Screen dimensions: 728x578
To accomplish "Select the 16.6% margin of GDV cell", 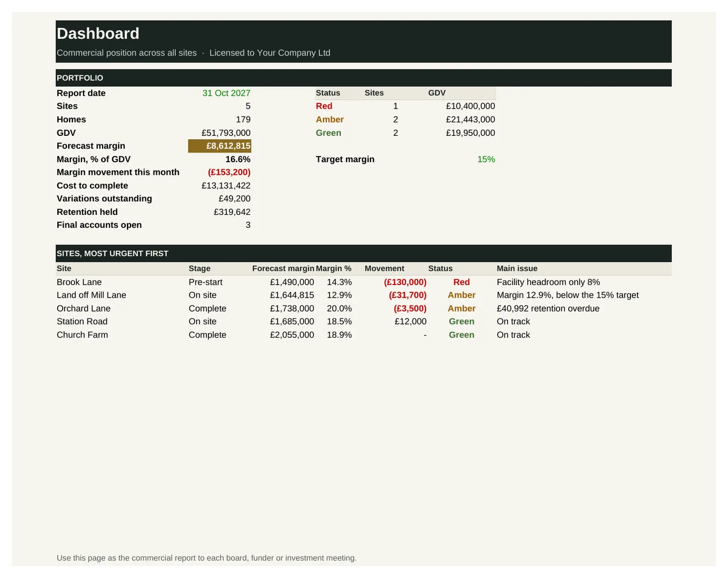I will [238, 159].
